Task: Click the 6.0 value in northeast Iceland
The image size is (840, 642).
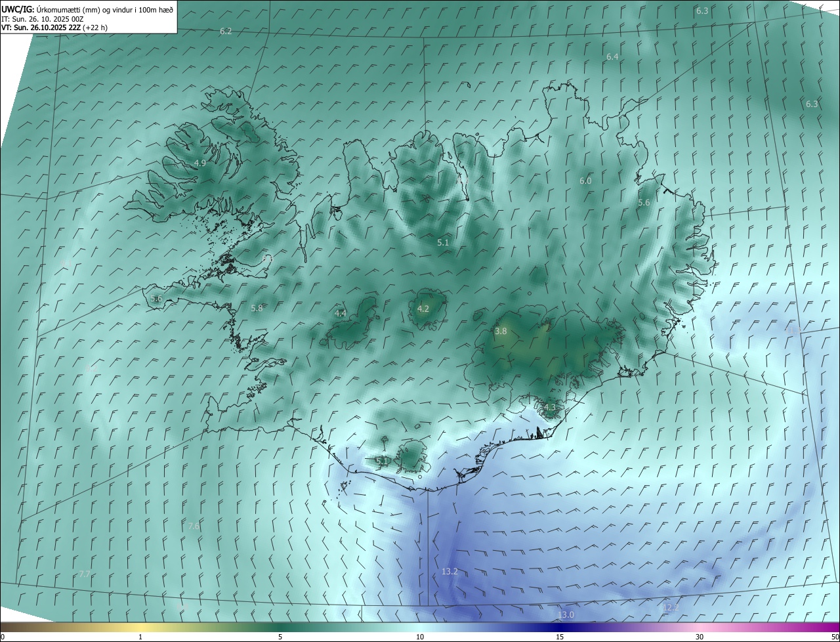Action: (585, 181)
